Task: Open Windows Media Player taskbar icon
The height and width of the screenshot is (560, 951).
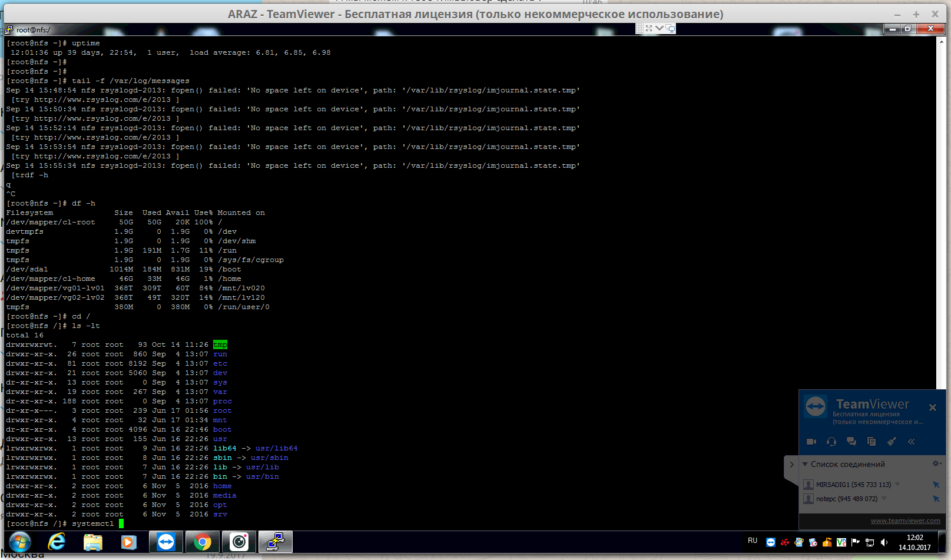Action: coord(128,542)
